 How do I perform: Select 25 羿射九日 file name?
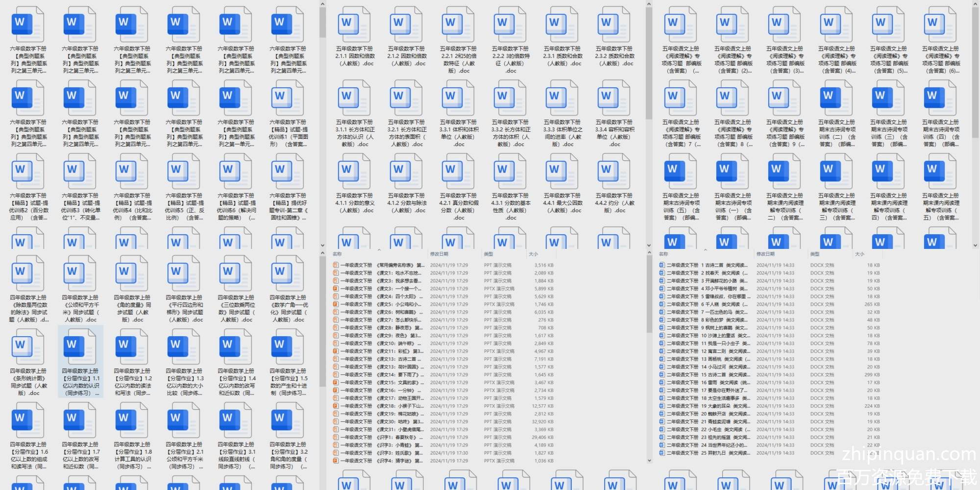[708, 453]
